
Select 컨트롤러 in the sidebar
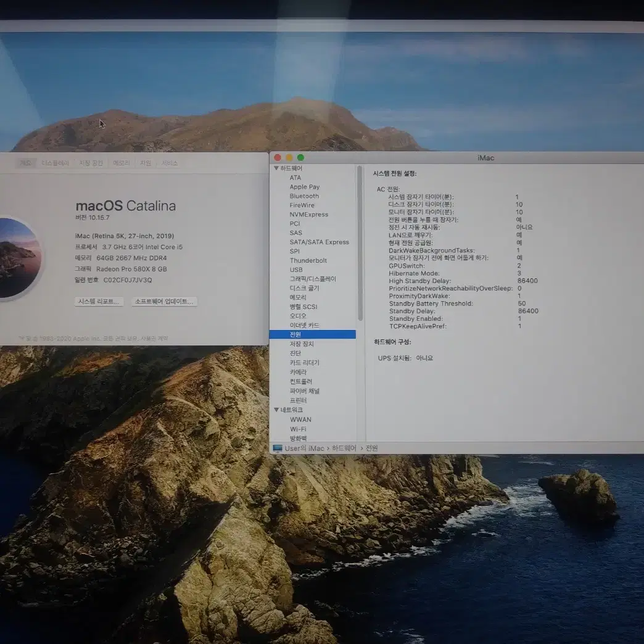click(300, 382)
